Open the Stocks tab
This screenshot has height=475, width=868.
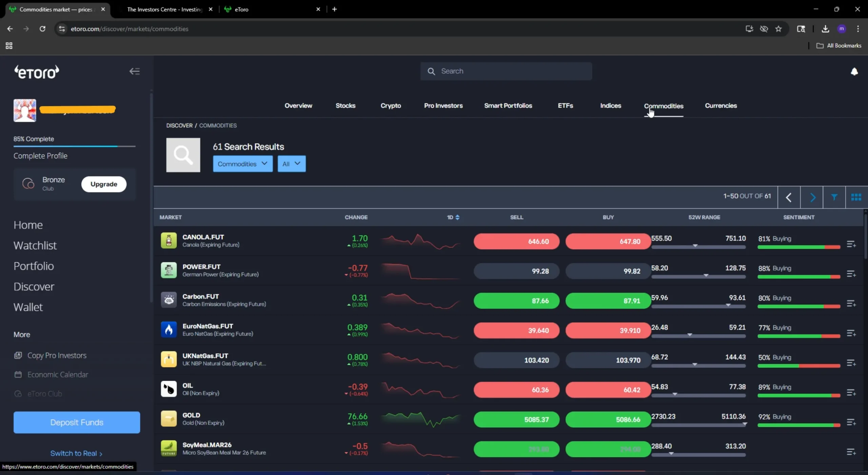(x=346, y=106)
